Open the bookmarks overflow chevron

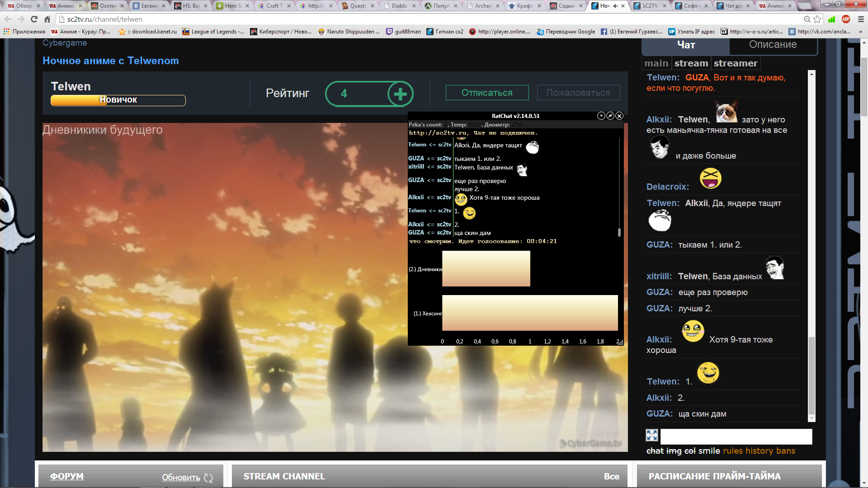(x=860, y=32)
